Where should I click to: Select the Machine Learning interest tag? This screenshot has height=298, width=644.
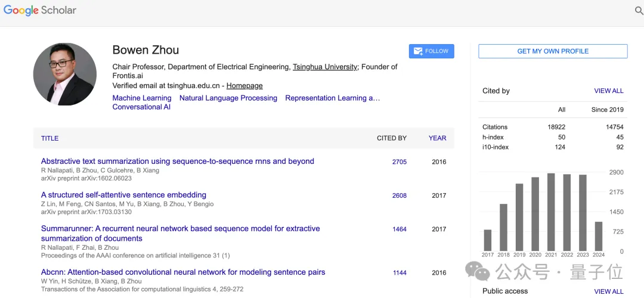pyautogui.click(x=142, y=98)
